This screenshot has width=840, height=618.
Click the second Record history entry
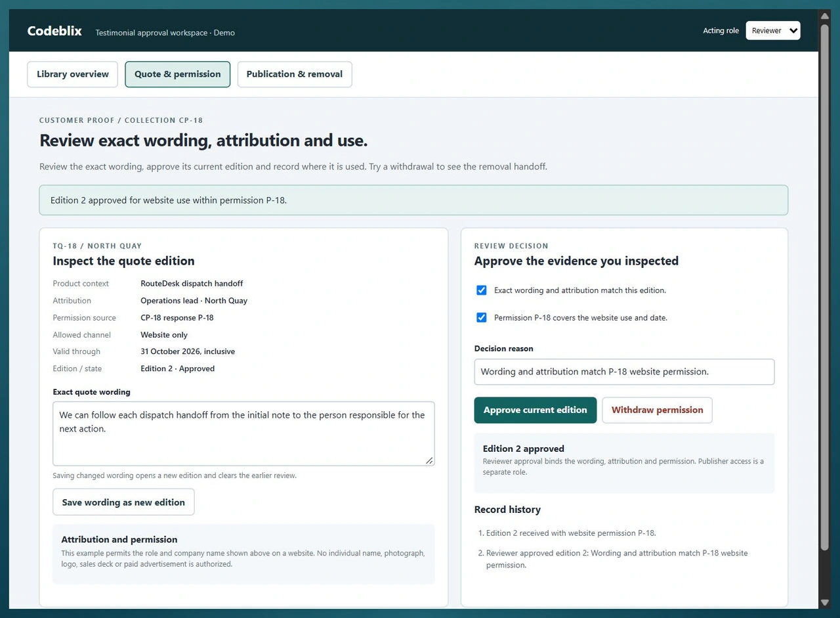click(x=617, y=559)
